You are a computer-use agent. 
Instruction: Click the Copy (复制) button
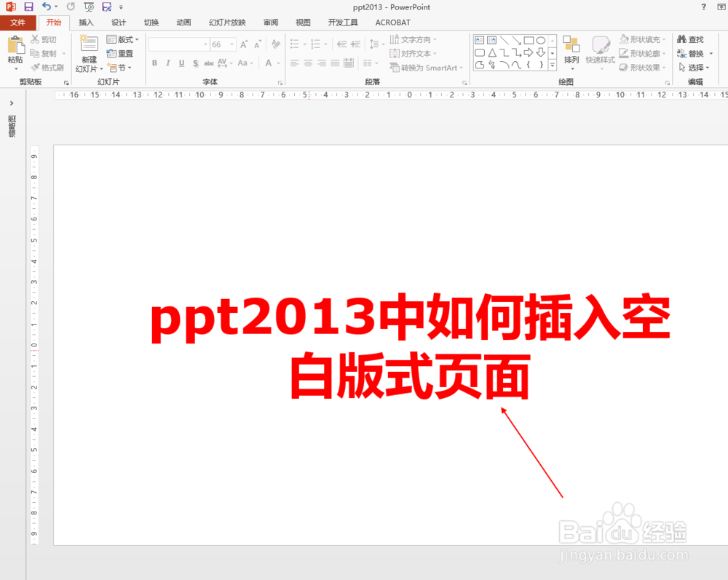(44, 53)
